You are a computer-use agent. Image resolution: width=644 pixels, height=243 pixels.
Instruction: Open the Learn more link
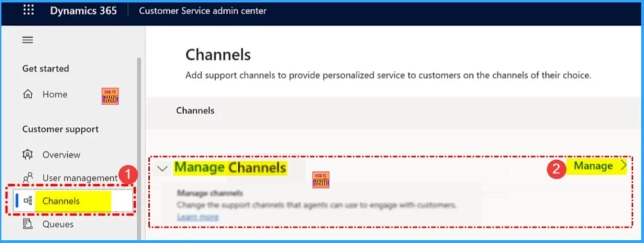click(197, 217)
